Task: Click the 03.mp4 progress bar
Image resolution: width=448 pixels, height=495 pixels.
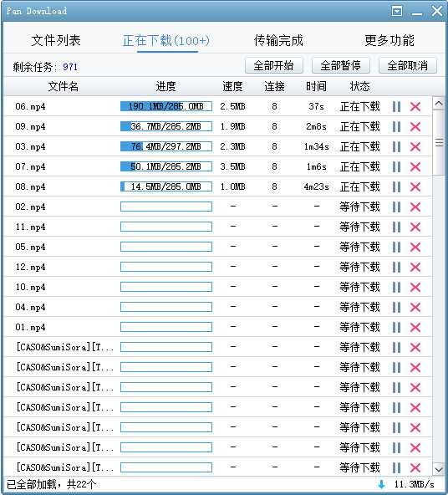Action: pyautogui.click(x=166, y=146)
